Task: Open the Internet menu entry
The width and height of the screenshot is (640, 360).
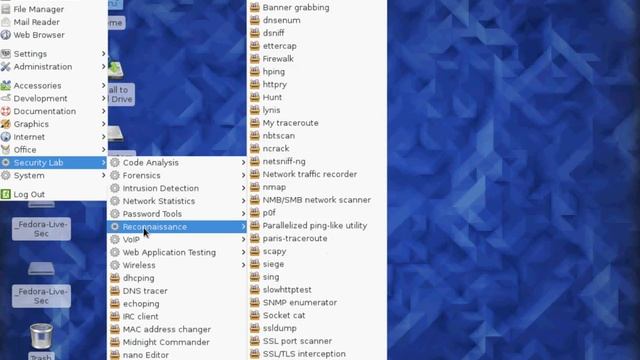Action: (x=53, y=137)
